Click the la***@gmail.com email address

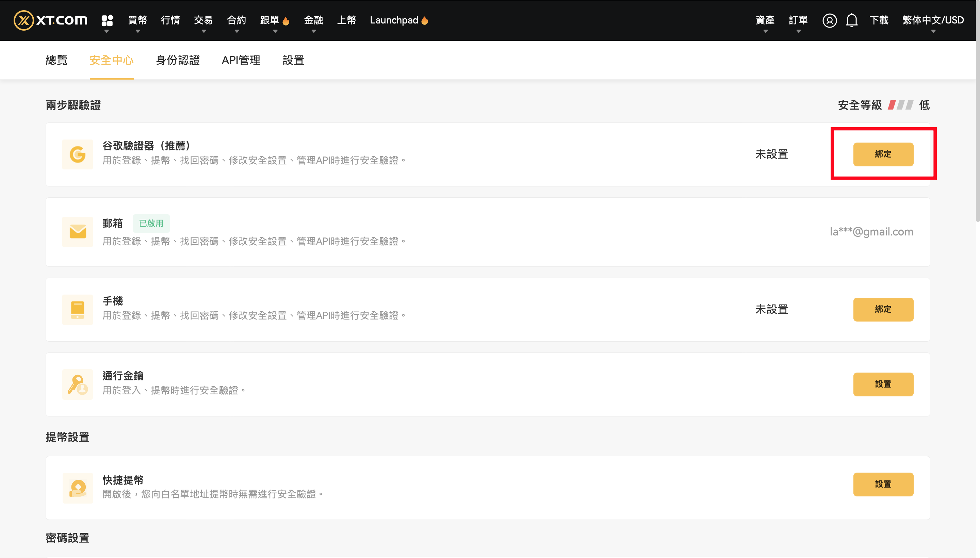coord(871,232)
